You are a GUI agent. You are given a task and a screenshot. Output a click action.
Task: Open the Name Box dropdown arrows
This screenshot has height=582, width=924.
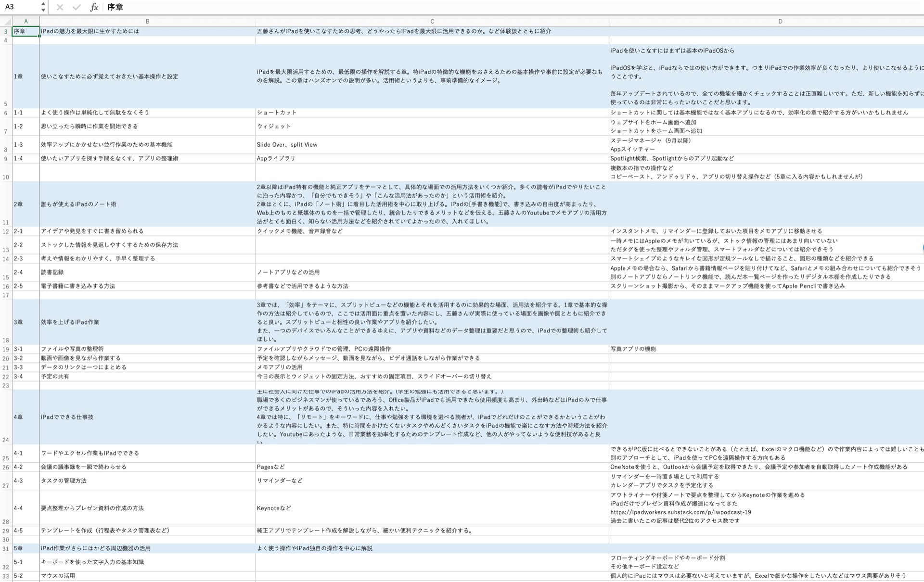[x=43, y=7]
